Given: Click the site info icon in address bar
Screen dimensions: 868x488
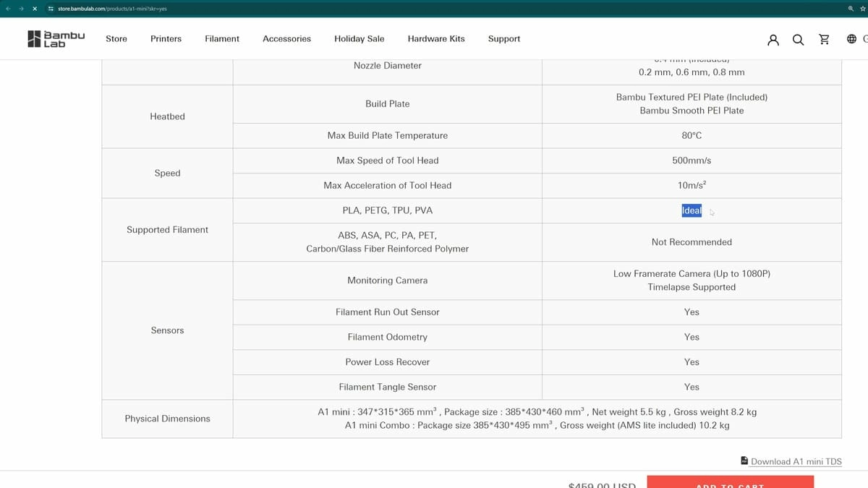Looking at the screenshot, I should pyautogui.click(x=51, y=9).
